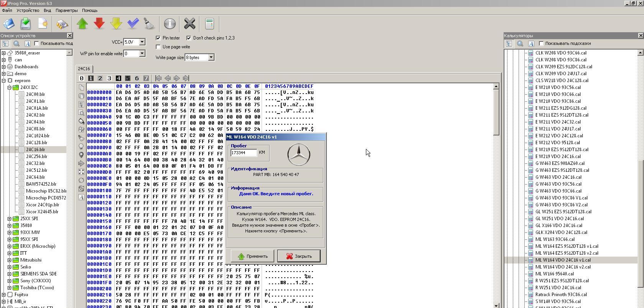The height and width of the screenshot is (308, 644).
Task: Click the expand arrows icon in hex sidebar
Action: (x=81, y=172)
